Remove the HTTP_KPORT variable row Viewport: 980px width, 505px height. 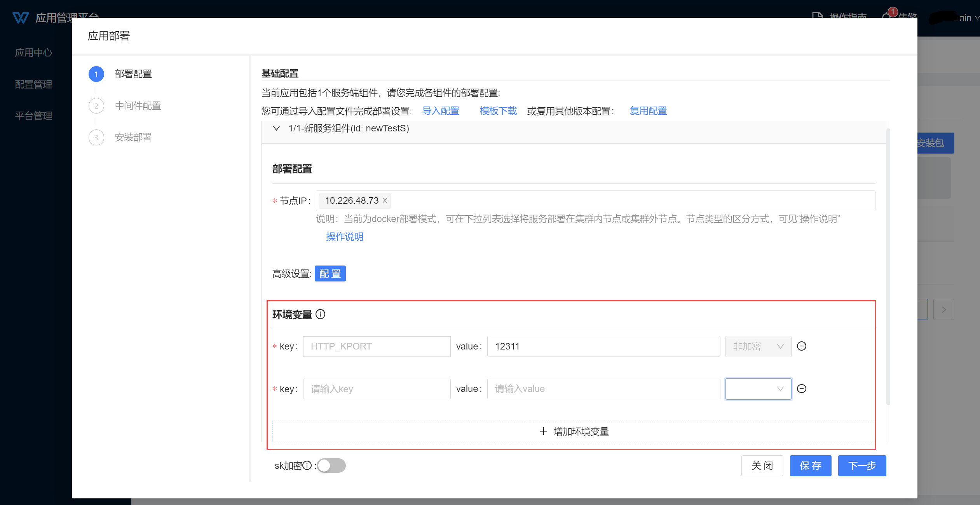pos(801,346)
